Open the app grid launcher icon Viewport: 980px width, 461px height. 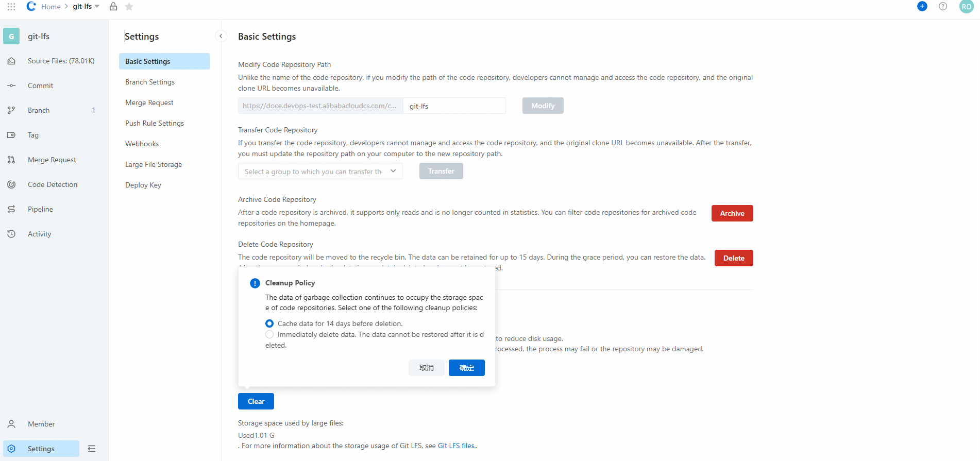coord(11,7)
